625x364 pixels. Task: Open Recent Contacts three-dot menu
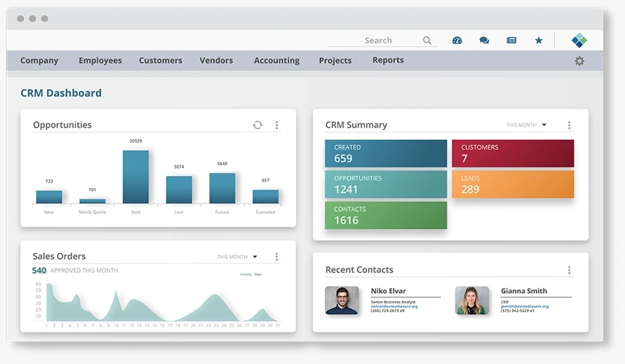(569, 270)
